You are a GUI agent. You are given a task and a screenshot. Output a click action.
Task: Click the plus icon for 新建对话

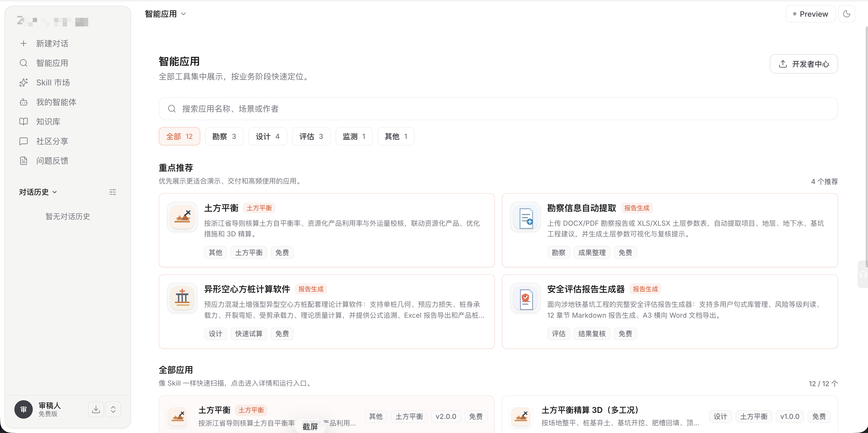pos(23,43)
